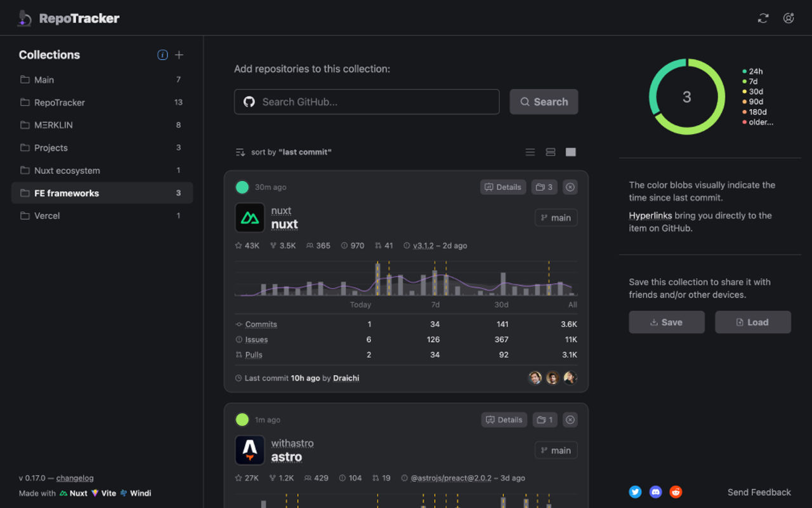Click the Load collection button
Viewport: 812px width, 508px height.
tap(753, 322)
